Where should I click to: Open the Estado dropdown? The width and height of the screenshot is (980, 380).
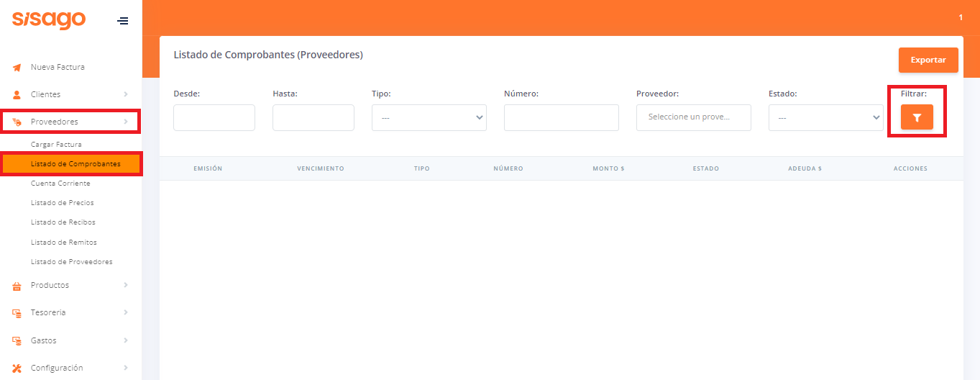click(825, 118)
